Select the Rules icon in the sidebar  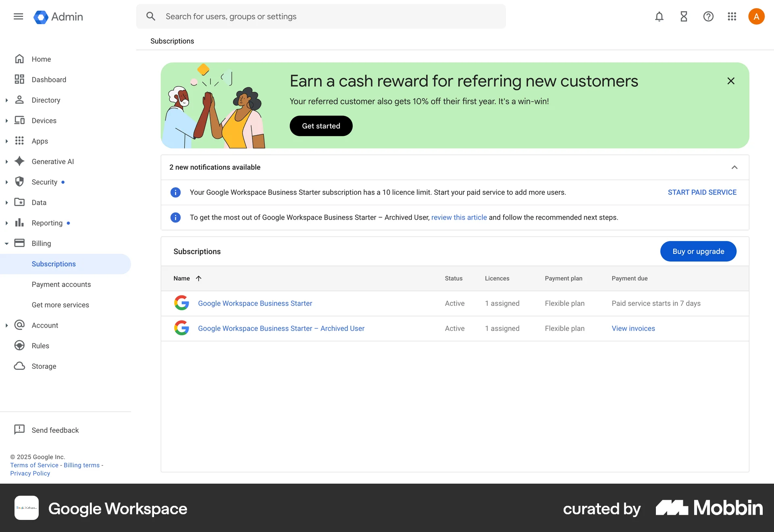19,345
